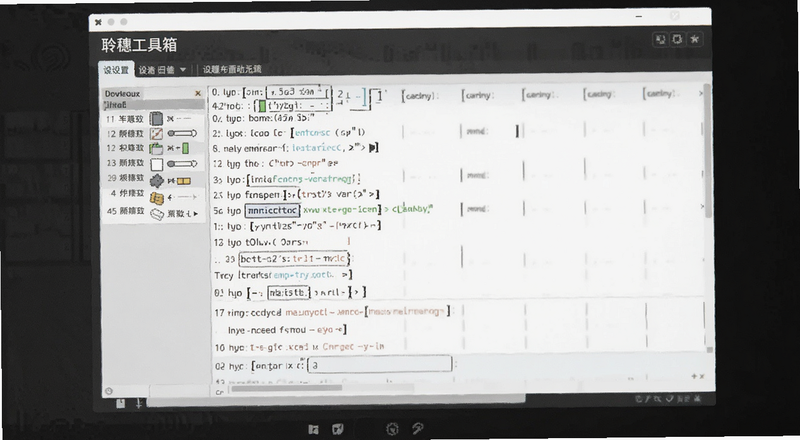Open the second tab with the dropdown arrow
The height and width of the screenshot is (440, 800).
coord(162,70)
